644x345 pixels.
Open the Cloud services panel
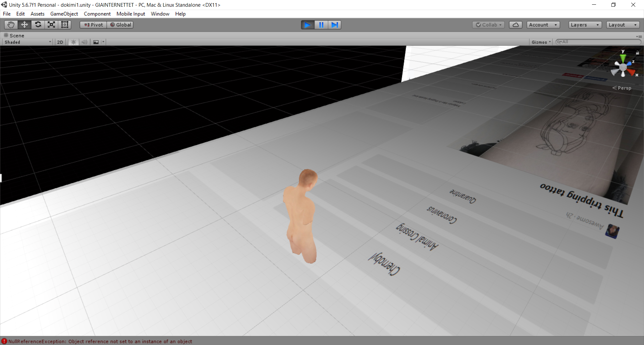516,25
